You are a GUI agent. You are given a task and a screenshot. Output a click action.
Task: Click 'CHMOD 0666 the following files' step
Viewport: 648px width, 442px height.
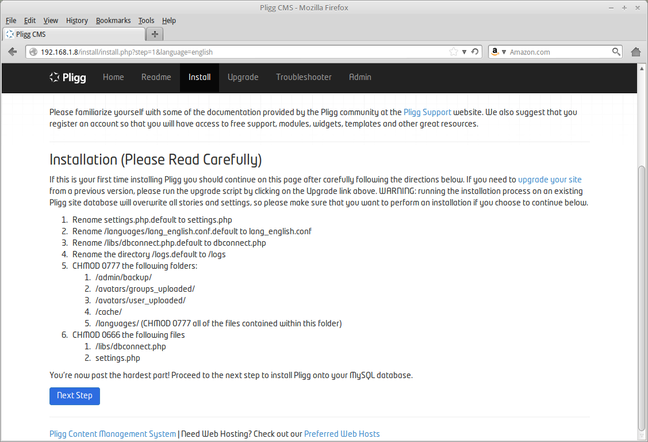[x=129, y=335]
